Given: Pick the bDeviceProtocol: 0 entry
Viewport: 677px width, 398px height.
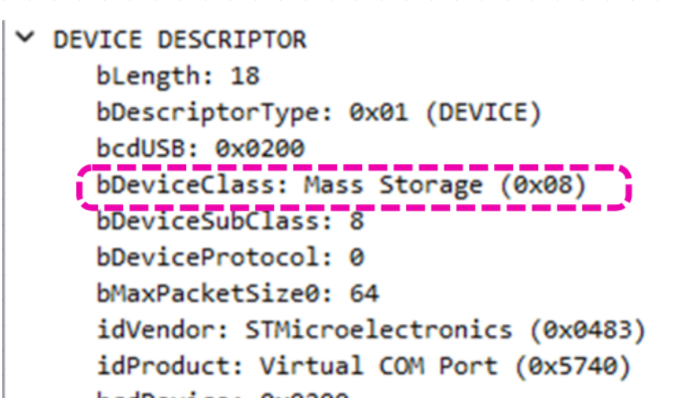Looking at the screenshot, I should point(230,258).
